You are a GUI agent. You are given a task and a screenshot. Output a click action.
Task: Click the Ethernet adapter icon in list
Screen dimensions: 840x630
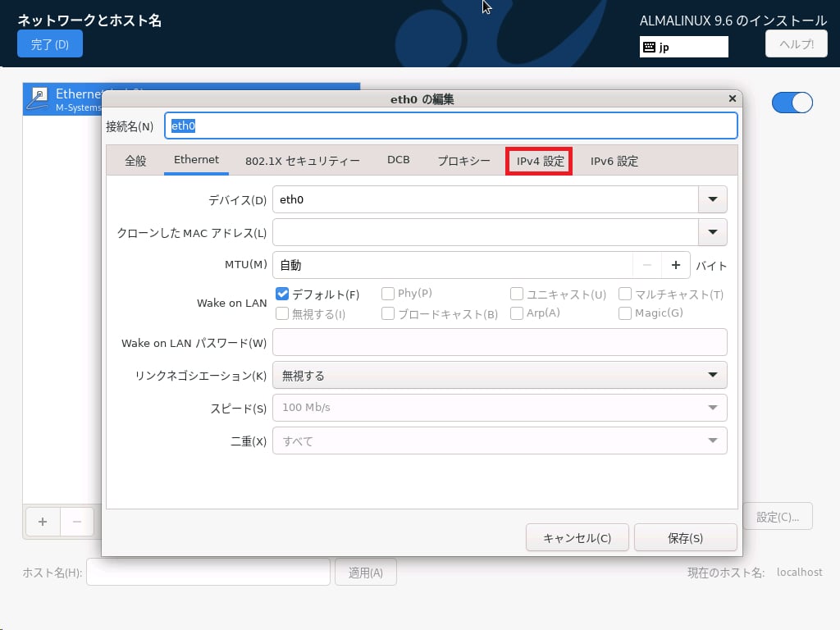click(39, 99)
